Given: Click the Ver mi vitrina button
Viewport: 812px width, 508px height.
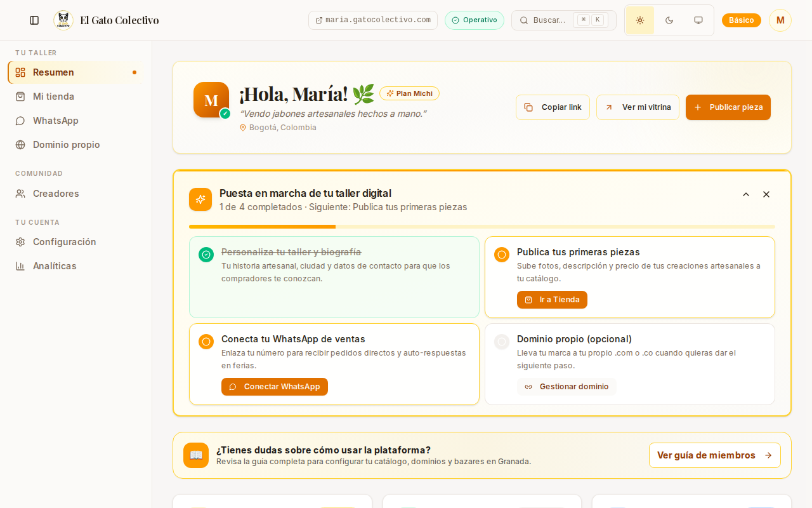Looking at the screenshot, I should [x=638, y=107].
